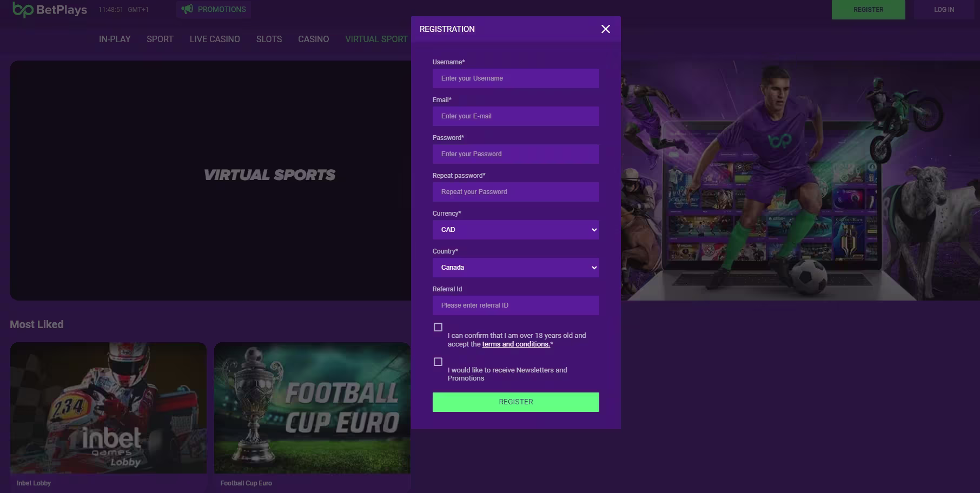
Task: Select the Password input field
Action: [x=516, y=154]
